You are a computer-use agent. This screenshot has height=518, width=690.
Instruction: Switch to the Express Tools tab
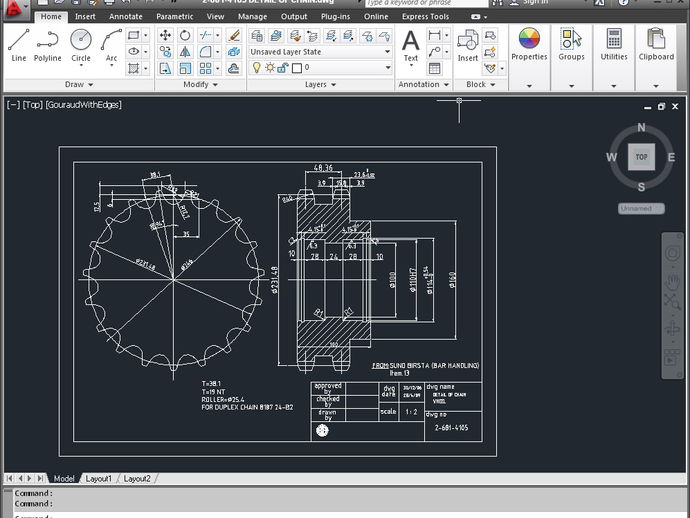(x=426, y=17)
